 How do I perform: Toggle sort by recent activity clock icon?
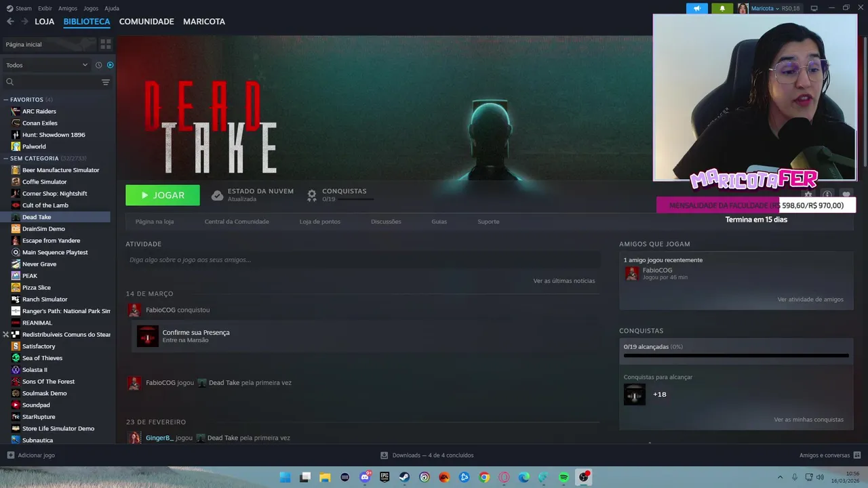point(98,65)
